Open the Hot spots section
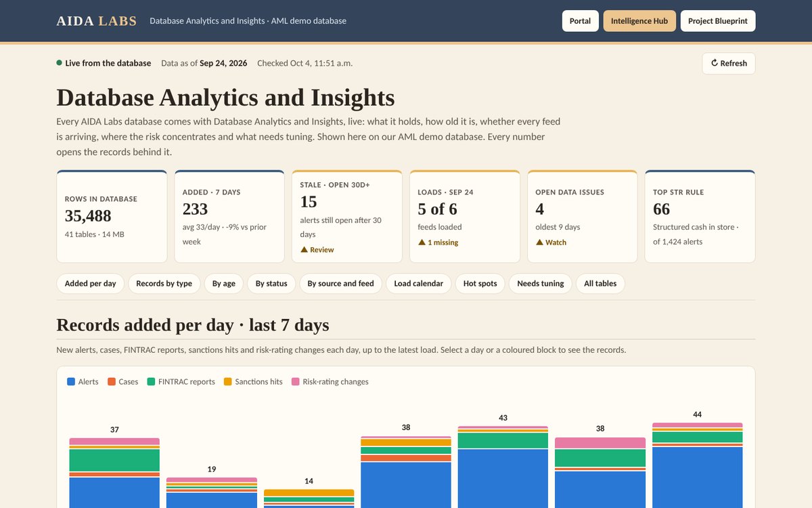Image resolution: width=812 pixels, height=508 pixels. (x=480, y=284)
